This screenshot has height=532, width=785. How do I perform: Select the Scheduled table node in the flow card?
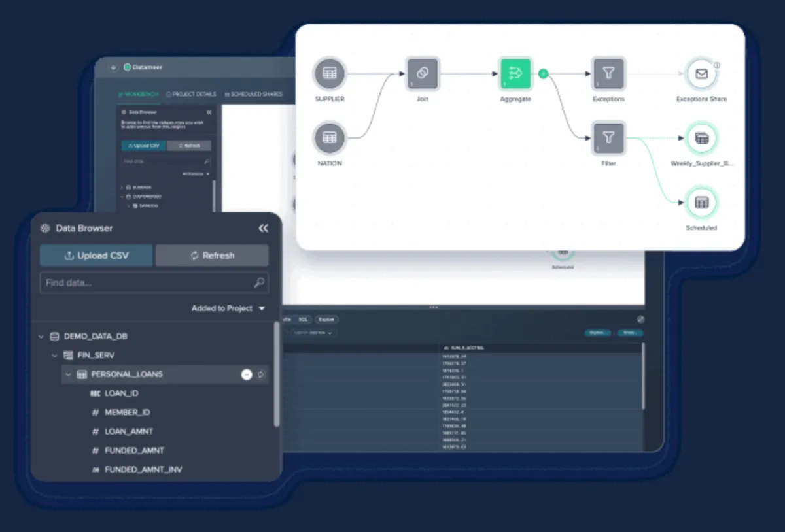[x=701, y=203]
